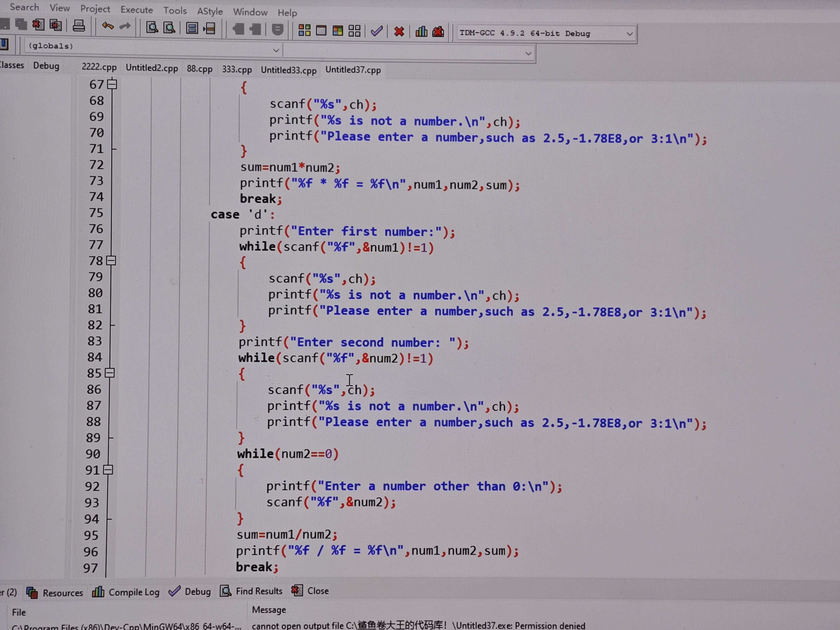Viewport: 840px width, 630px height.
Task: Click the Goto Function toolbar icon
Action: (x=192, y=28)
